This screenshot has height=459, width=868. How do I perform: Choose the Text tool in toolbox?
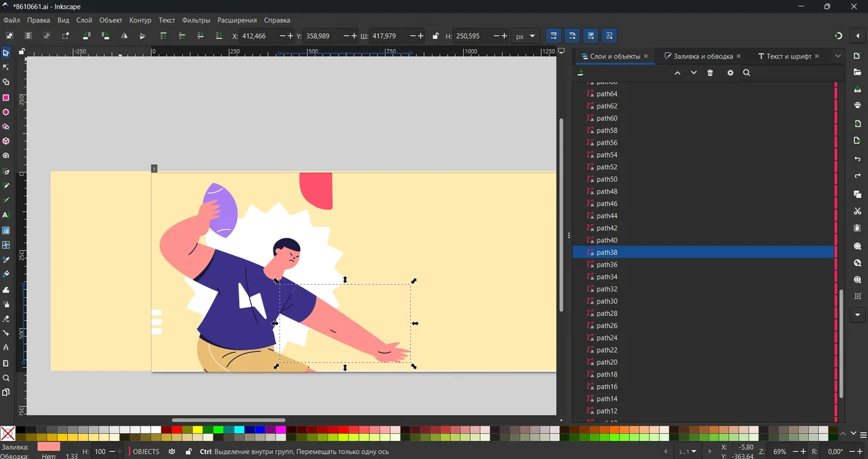(x=6, y=215)
